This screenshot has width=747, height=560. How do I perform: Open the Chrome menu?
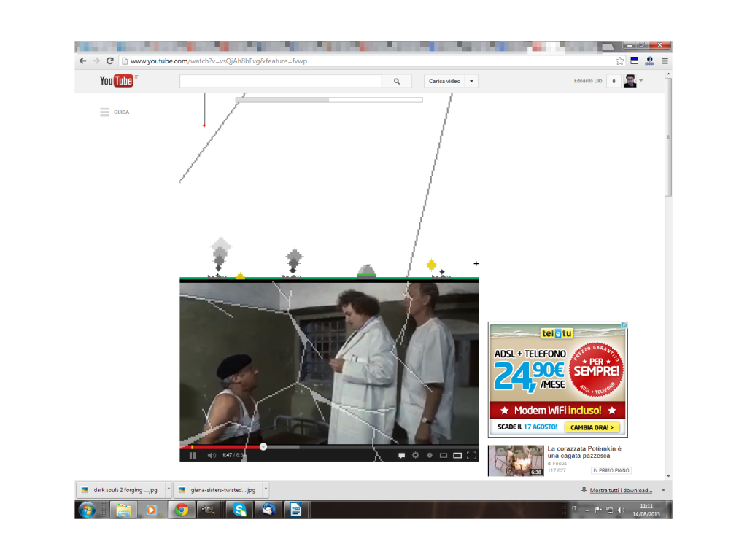(665, 61)
